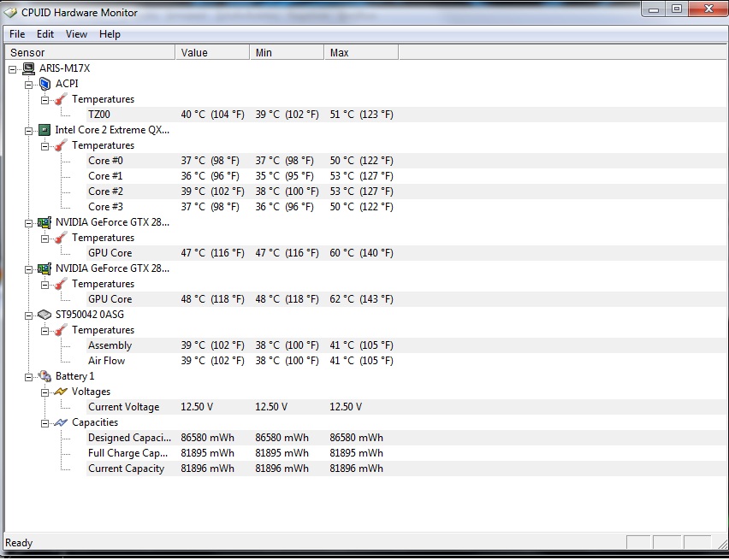Select the Designed Capaci... row
The image size is (729, 560).
[406, 438]
